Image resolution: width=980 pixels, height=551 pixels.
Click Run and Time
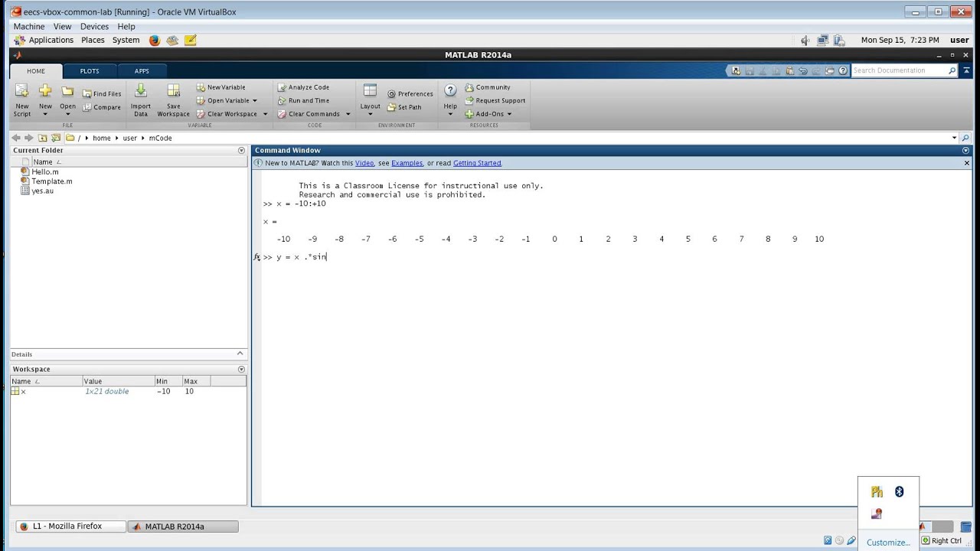[x=303, y=100]
